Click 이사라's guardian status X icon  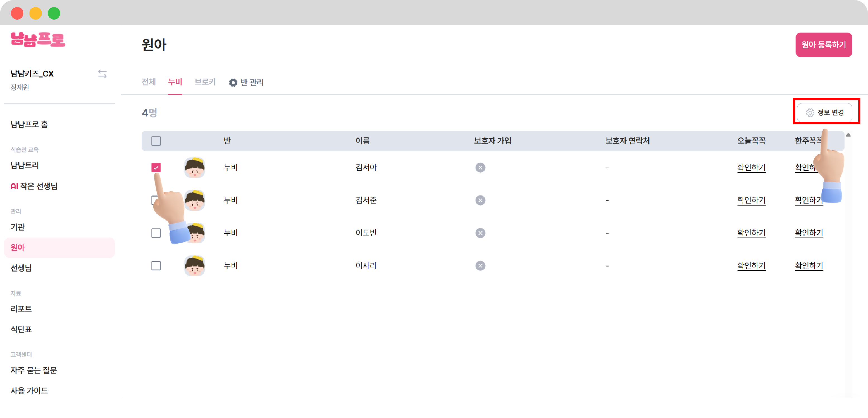tap(480, 266)
